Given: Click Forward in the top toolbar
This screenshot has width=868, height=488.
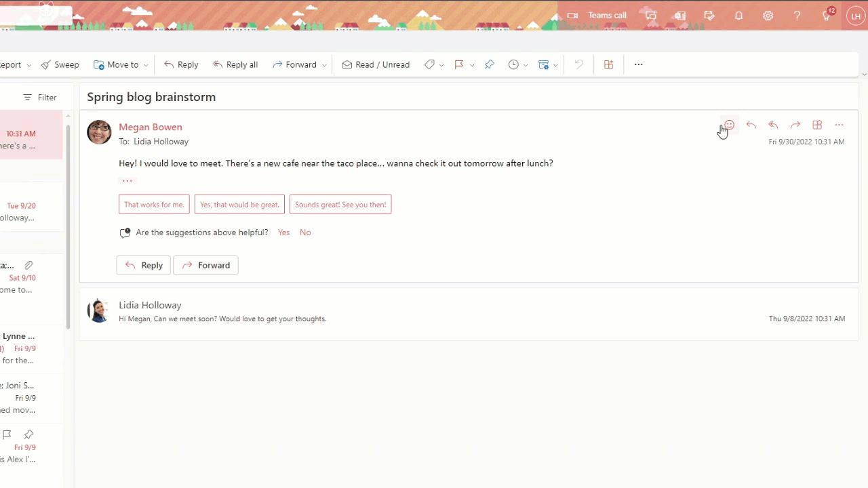Looking at the screenshot, I should click(295, 64).
